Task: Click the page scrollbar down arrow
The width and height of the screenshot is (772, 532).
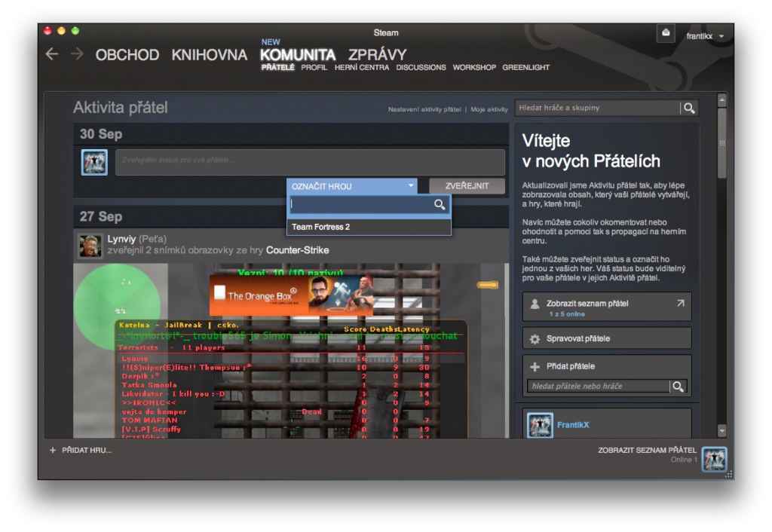Action: pyautogui.click(x=721, y=430)
